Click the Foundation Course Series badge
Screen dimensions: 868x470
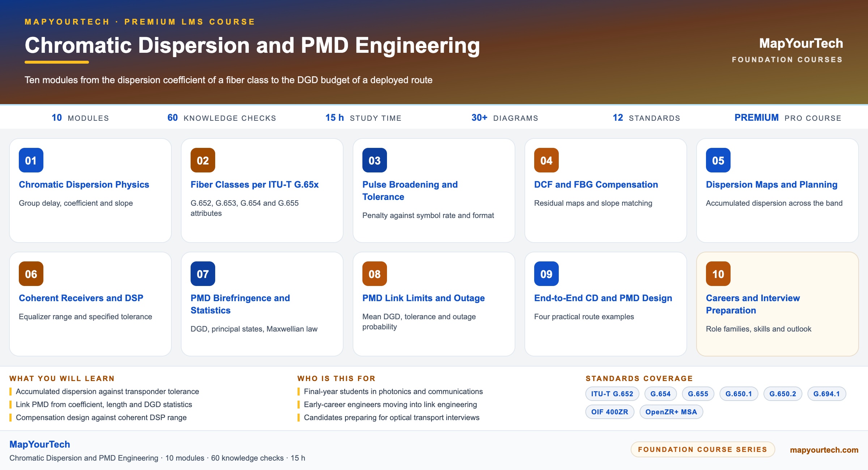(x=703, y=449)
